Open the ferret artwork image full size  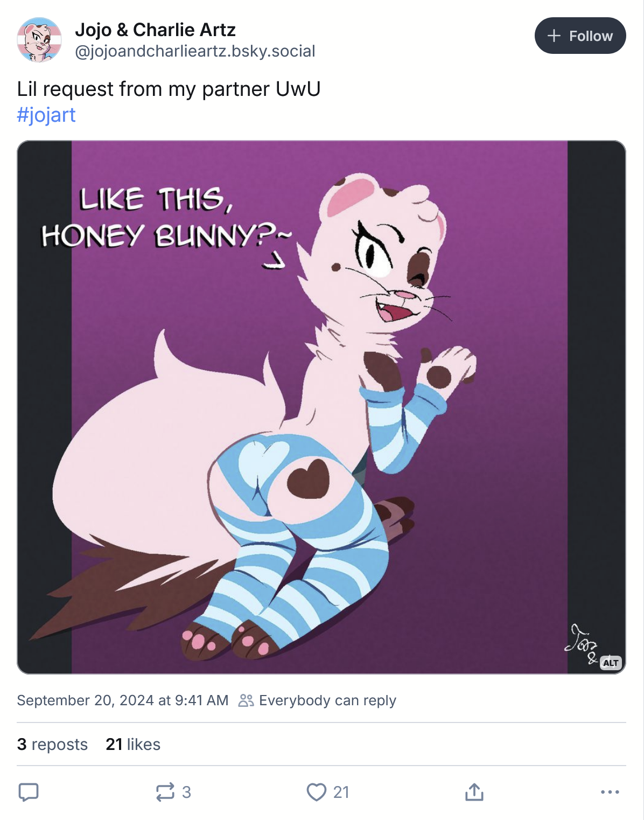321,407
